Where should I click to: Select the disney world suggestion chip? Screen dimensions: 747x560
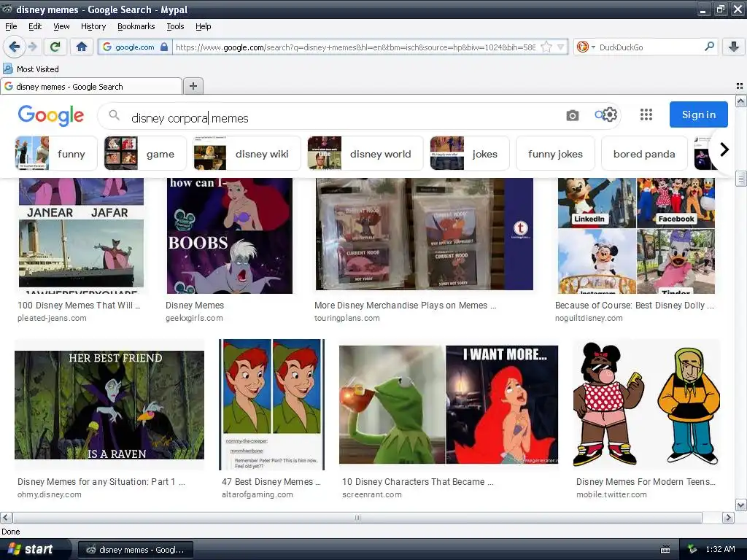(x=365, y=153)
